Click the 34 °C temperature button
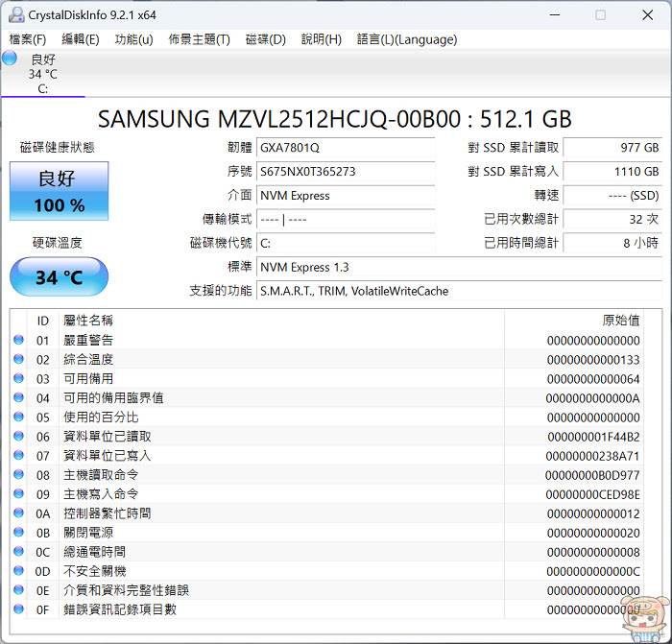 tap(60, 276)
